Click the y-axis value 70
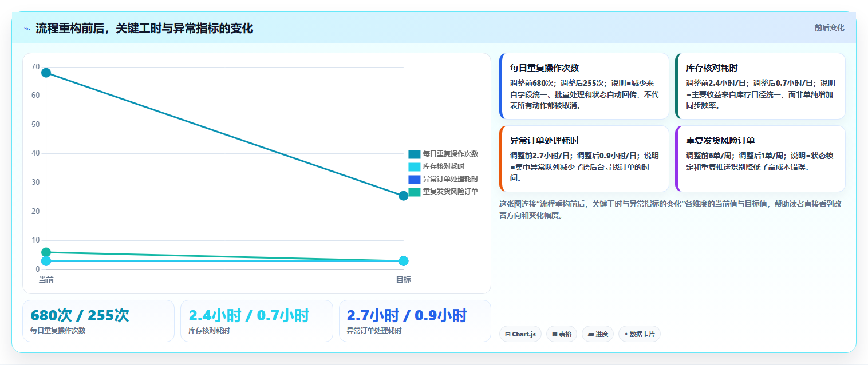The image size is (868, 365). click(x=35, y=67)
